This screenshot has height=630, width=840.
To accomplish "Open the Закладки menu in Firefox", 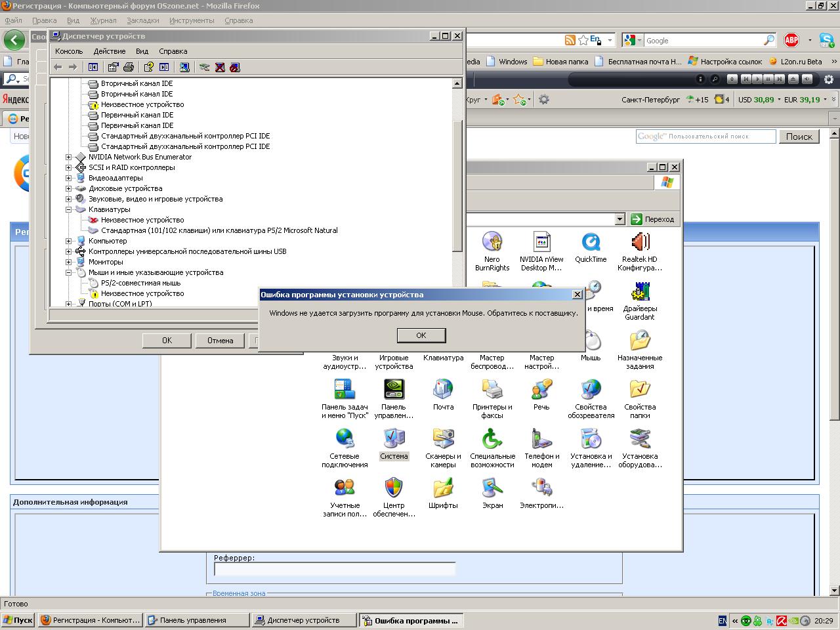I will click(x=142, y=20).
